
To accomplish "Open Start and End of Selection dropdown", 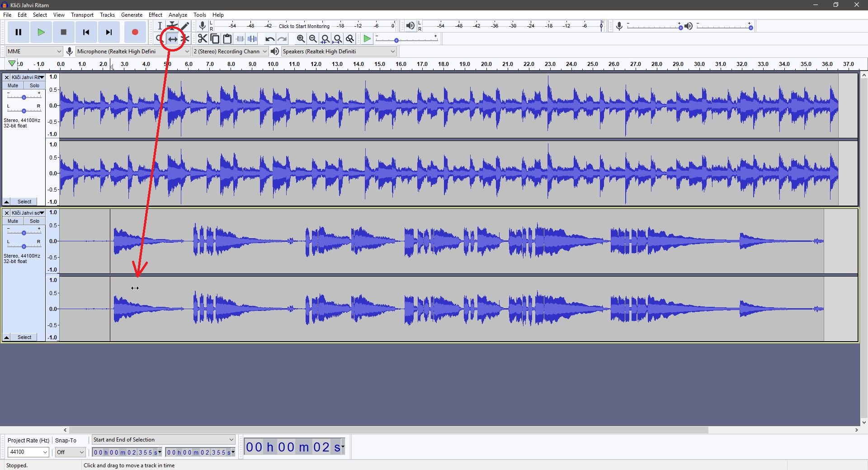I will point(163,439).
